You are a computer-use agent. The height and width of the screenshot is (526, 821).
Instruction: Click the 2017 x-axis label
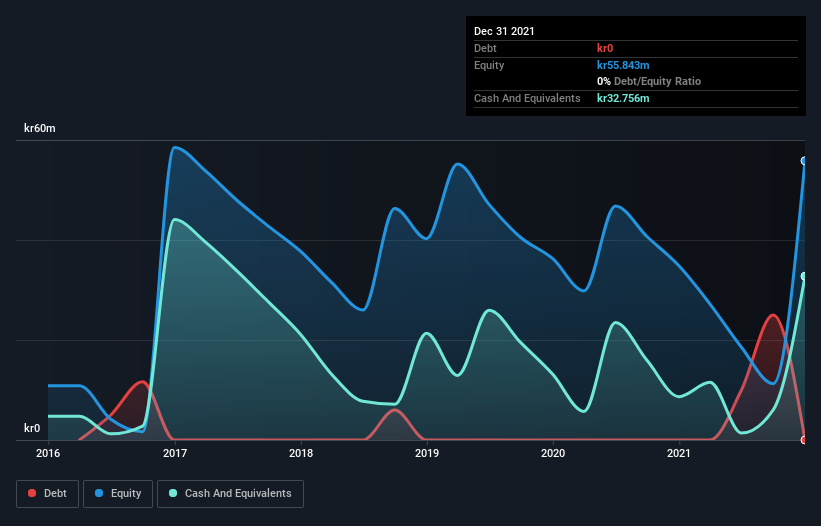(x=175, y=453)
